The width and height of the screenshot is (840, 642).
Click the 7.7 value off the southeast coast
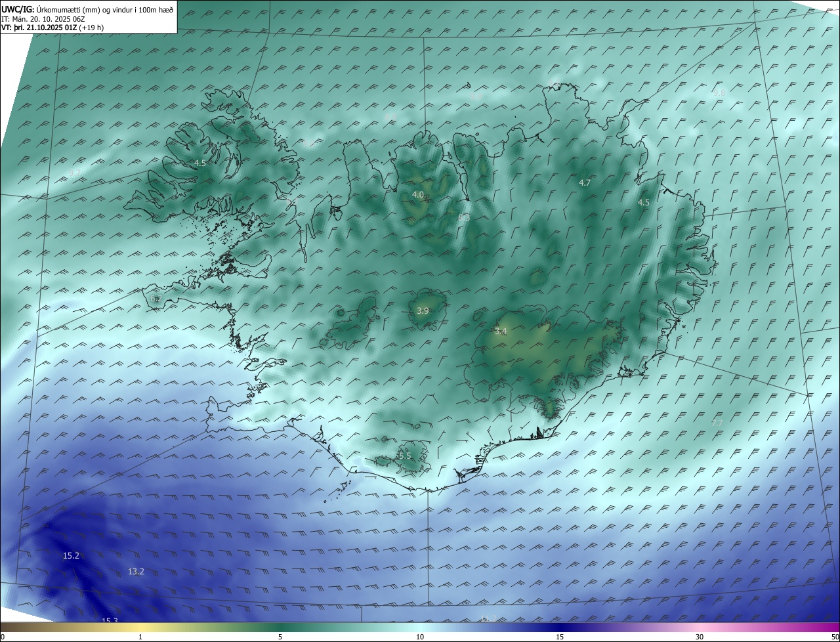717,423
